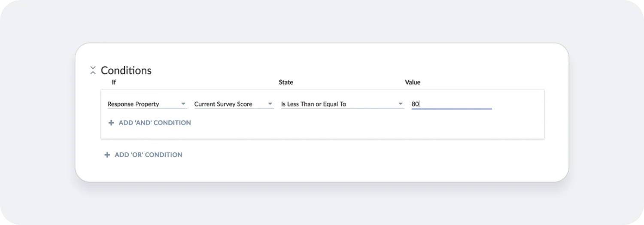Open the Current Survey Score dropdown arrow
Viewport: 644px width, 225px height.
270,104
